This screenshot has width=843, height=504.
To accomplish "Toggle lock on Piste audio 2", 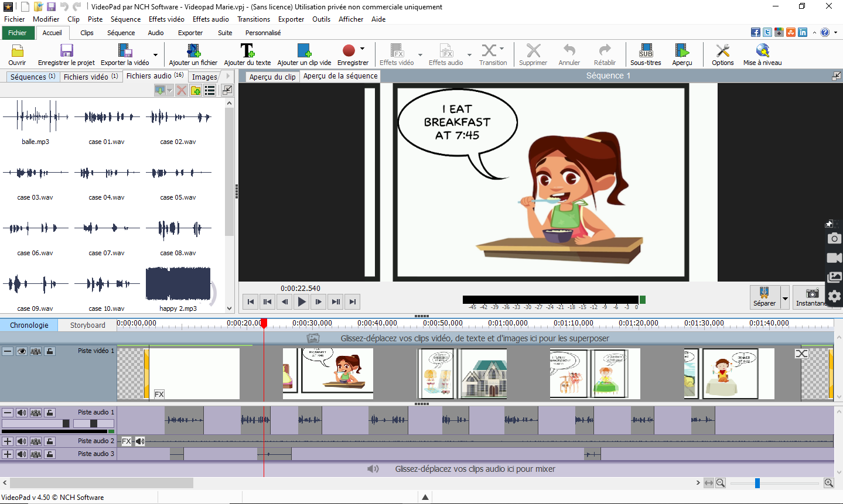I will pyautogui.click(x=50, y=441).
